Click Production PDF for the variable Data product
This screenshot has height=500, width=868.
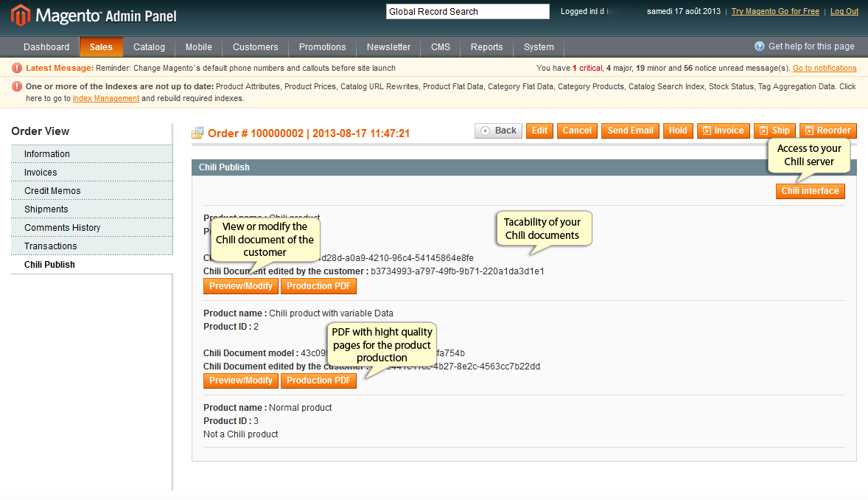coord(318,381)
